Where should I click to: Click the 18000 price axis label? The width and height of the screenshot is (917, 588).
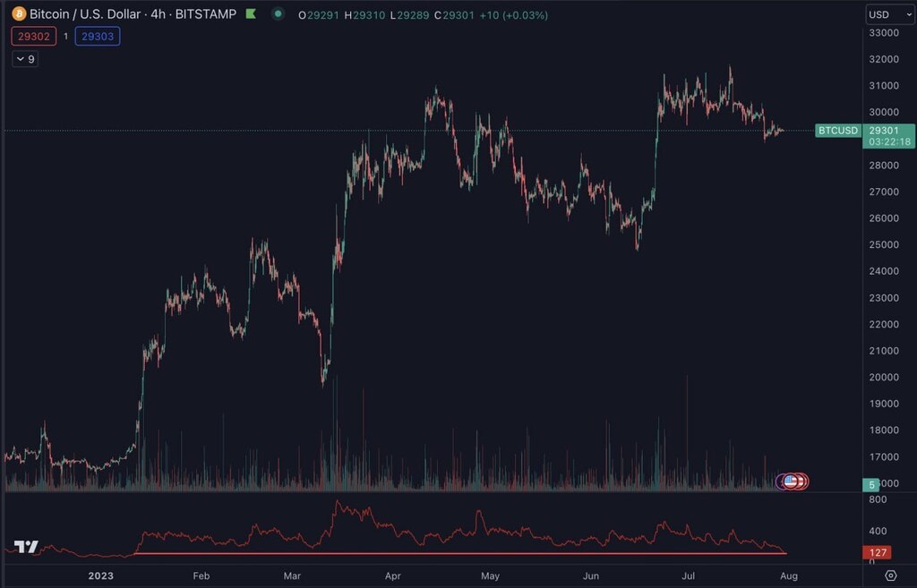884,430
